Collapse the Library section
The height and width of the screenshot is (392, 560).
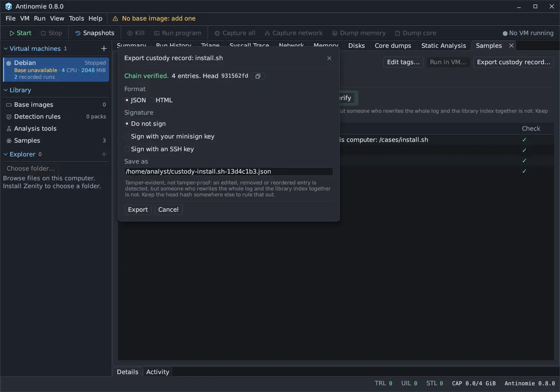coord(6,90)
